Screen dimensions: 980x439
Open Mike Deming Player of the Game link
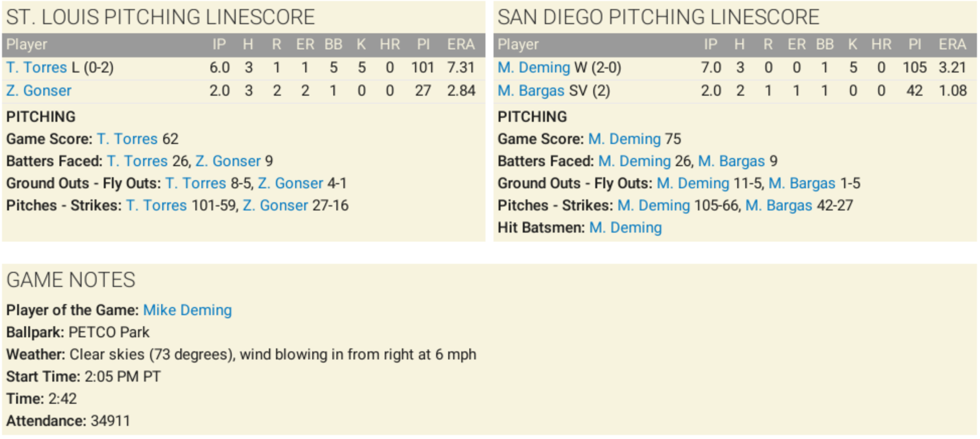pos(187,310)
